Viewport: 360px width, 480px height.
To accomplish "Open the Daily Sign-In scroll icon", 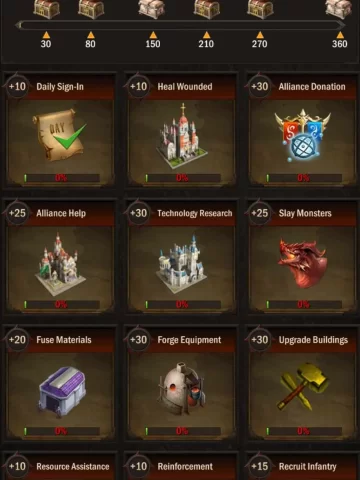I will (x=59, y=135).
